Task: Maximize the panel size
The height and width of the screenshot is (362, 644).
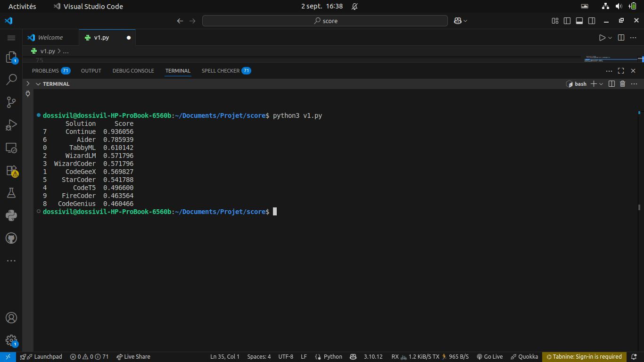Action: 621,71
